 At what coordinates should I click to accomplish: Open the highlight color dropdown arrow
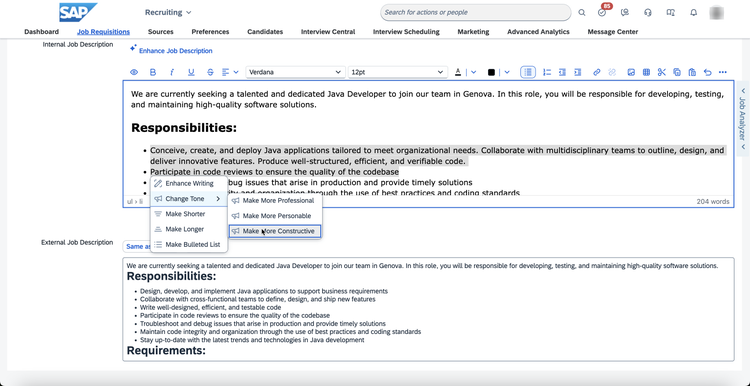507,72
